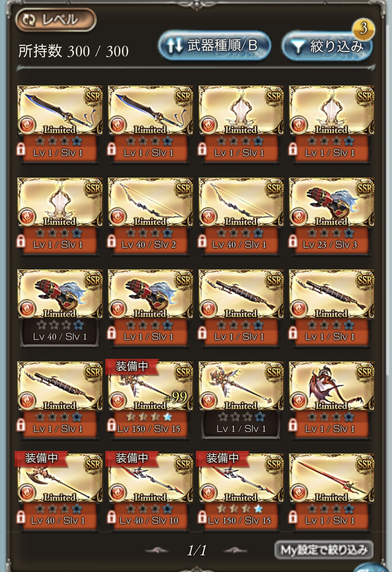Screen dimensions: 392x572
Task: Go to the previous page arrow left of 1/1
Action: [157, 551]
